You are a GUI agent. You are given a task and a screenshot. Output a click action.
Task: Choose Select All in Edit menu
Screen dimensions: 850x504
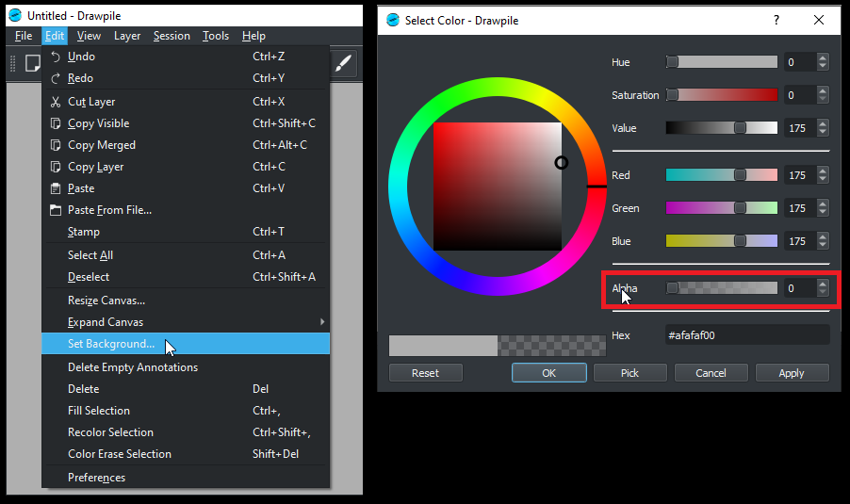pyautogui.click(x=186, y=255)
